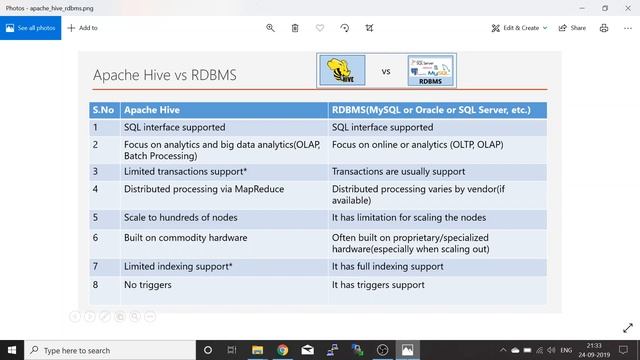Delete the photo using trash icon

coord(295,28)
